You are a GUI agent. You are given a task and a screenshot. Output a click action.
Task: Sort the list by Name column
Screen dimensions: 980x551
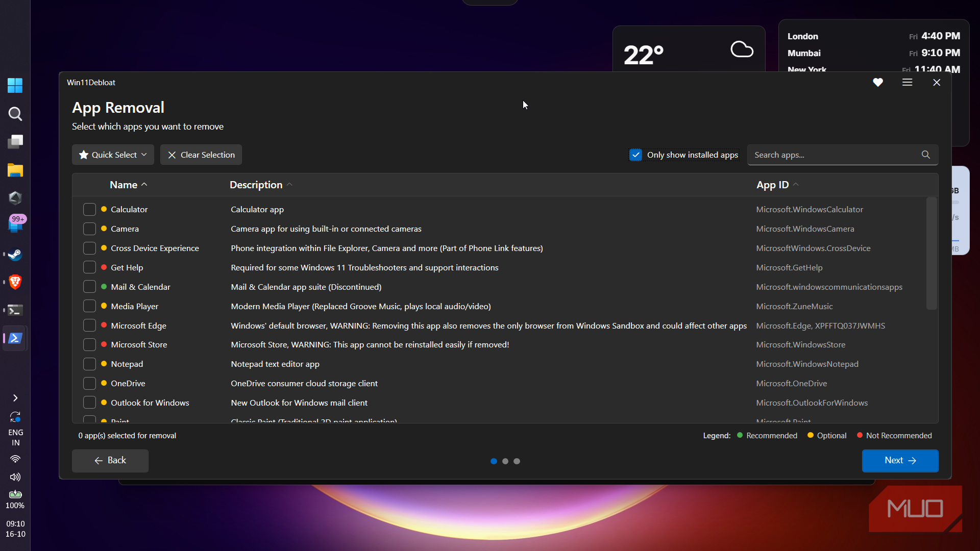pyautogui.click(x=128, y=185)
